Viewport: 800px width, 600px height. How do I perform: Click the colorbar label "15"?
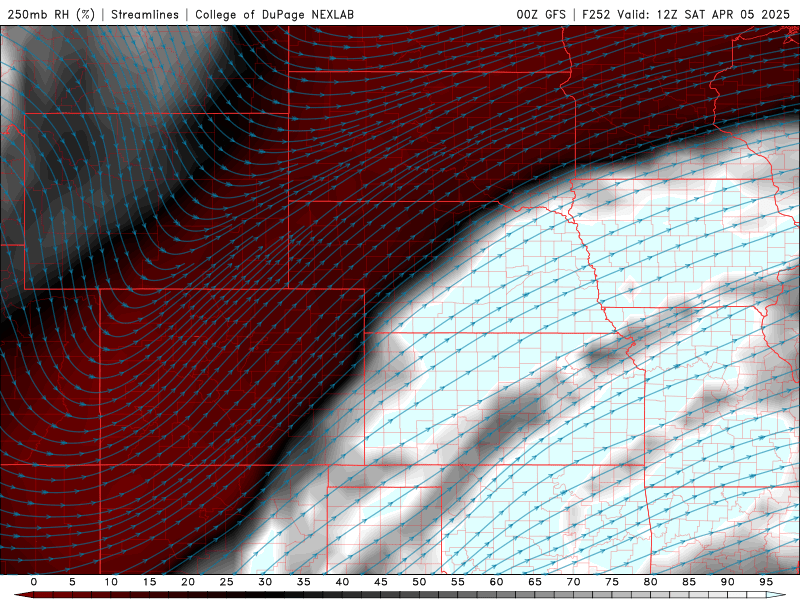click(x=149, y=582)
